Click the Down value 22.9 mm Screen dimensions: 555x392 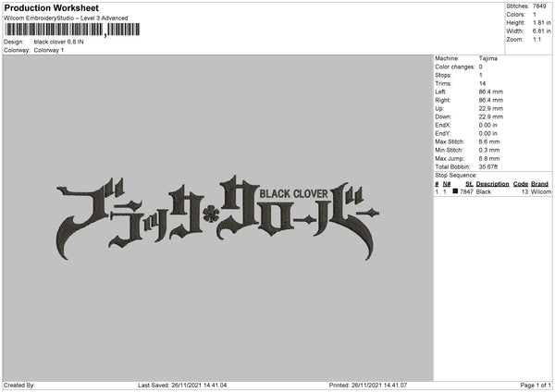[x=491, y=116]
